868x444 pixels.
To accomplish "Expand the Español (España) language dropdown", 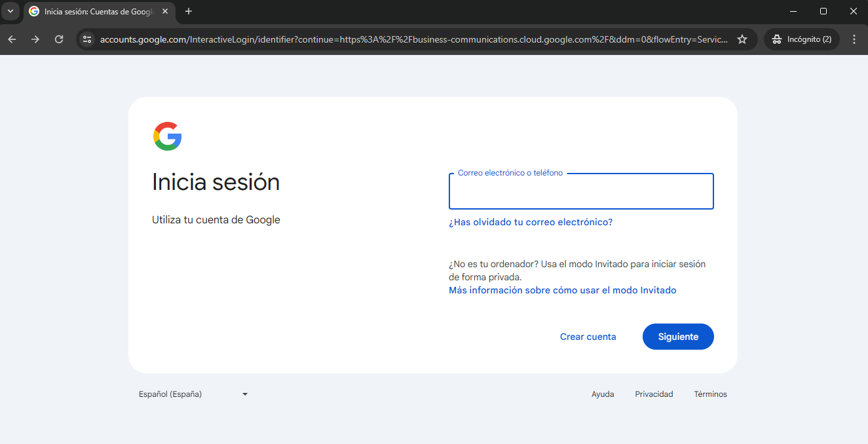I will point(193,394).
